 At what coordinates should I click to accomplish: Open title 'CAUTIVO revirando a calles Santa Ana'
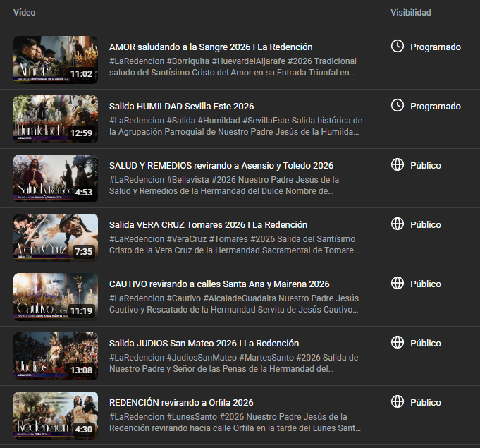(x=219, y=284)
